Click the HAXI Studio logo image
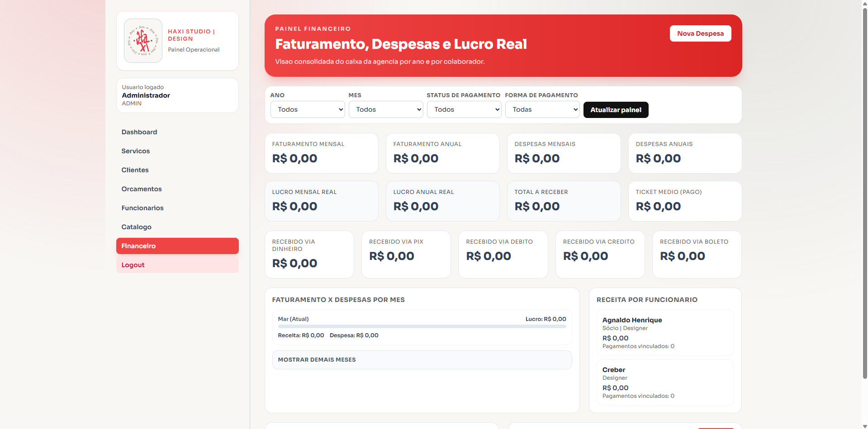Screen dimensions: 868x429 [142, 41]
